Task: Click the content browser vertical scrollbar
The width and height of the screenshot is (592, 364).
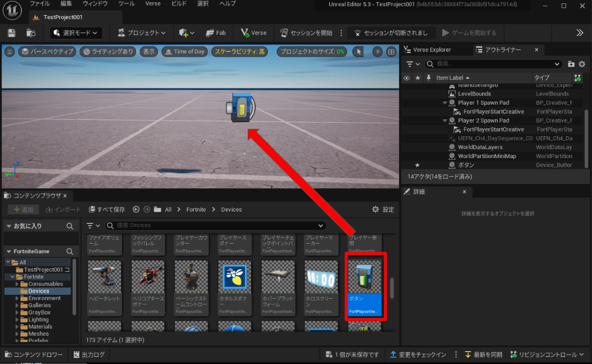Action: (x=392, y=288)
